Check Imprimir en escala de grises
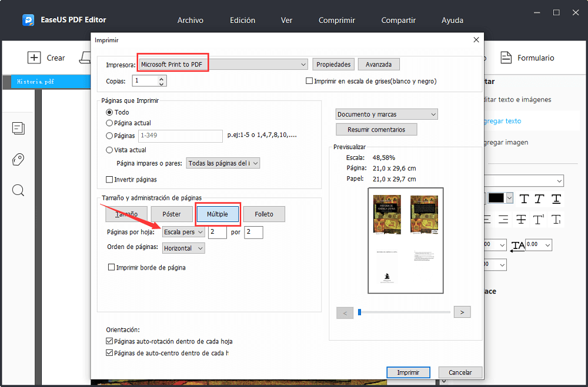Viewport: 588px width, 387px height. click(x=309, y=81)
